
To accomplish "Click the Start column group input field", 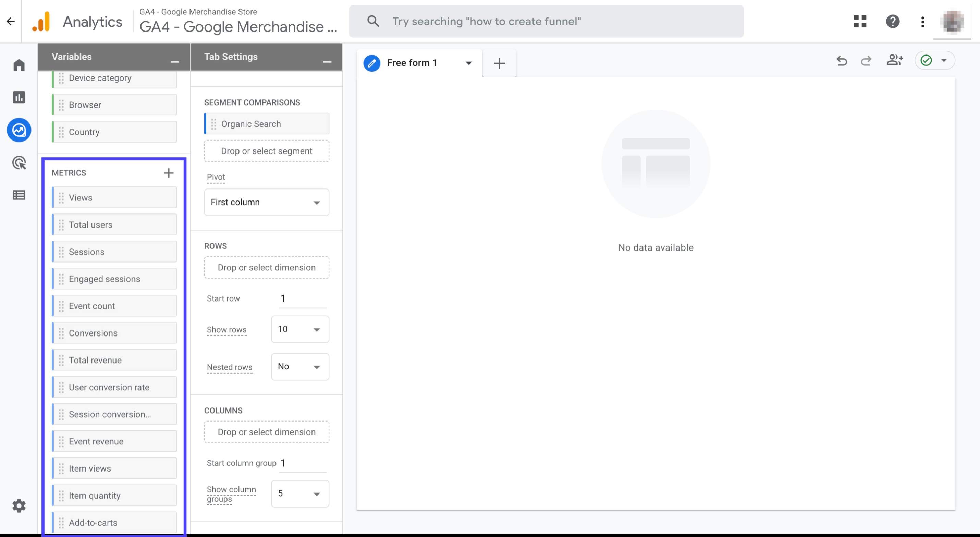I will pyautogui.click(x=303, y=463).
